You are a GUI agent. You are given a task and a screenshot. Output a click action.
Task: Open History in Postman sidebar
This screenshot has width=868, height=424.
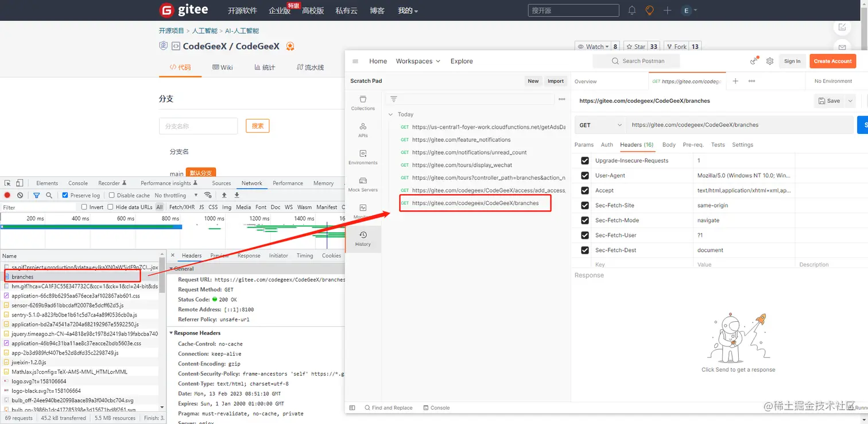363,238
